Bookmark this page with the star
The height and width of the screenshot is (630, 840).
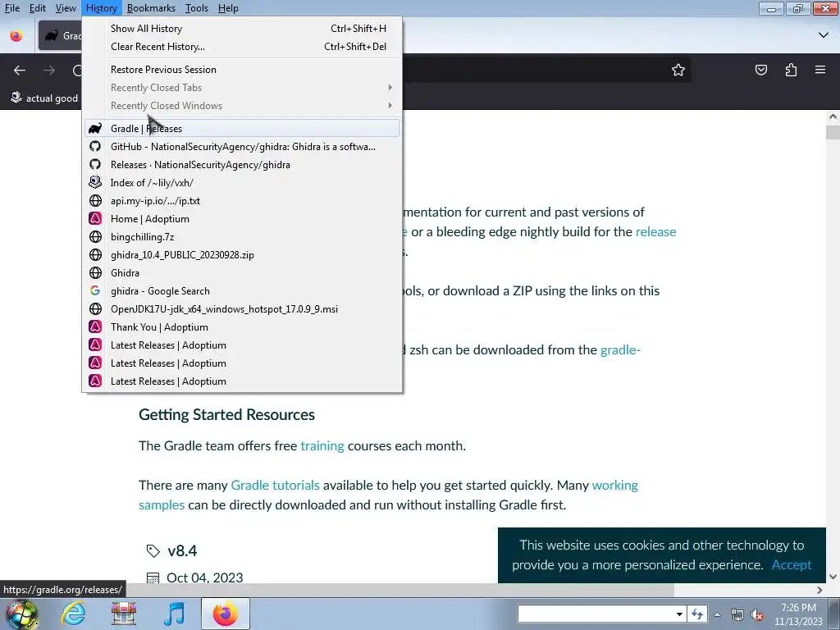point(678,71)
